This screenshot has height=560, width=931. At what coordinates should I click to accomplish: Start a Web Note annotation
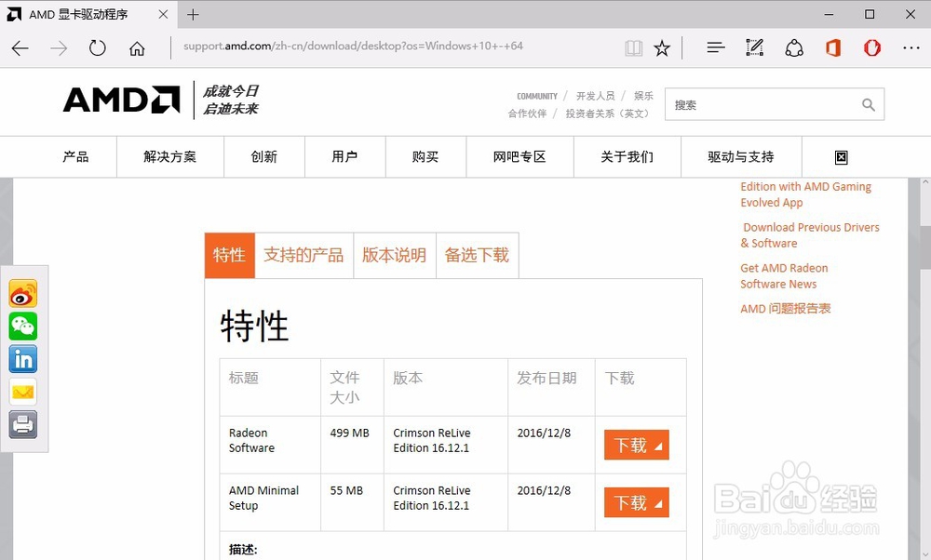pyautogui.click(x=754, y=47)
